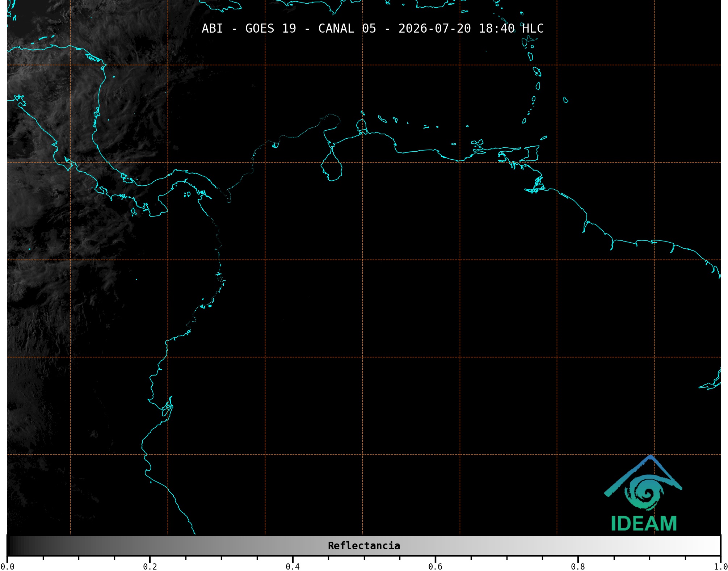Click the IDEAM logo with spiral emblem
This screenshot has width=728, height=571.
[643, 493]
